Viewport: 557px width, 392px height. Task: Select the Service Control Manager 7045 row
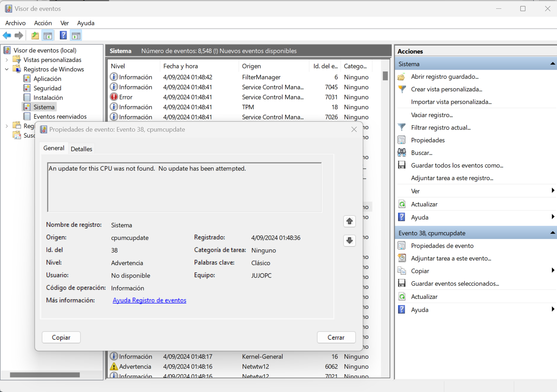point(240,87)
